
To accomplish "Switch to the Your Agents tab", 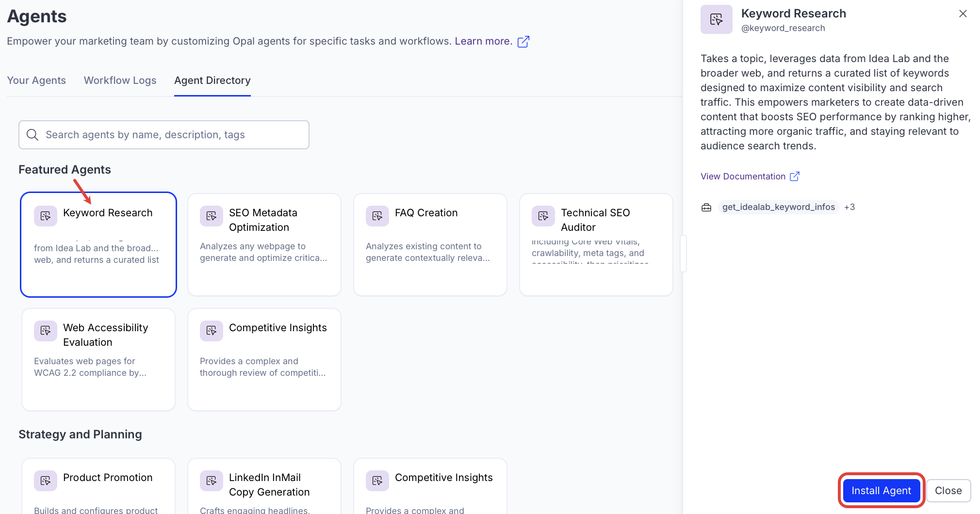I will click(x=36, y=80).
